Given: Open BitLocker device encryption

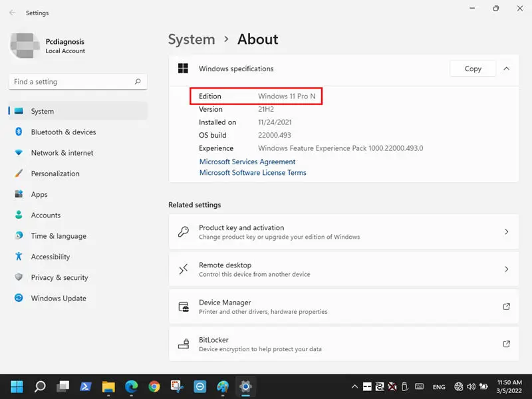Looking at the screenshot, I should click(343, 344).
